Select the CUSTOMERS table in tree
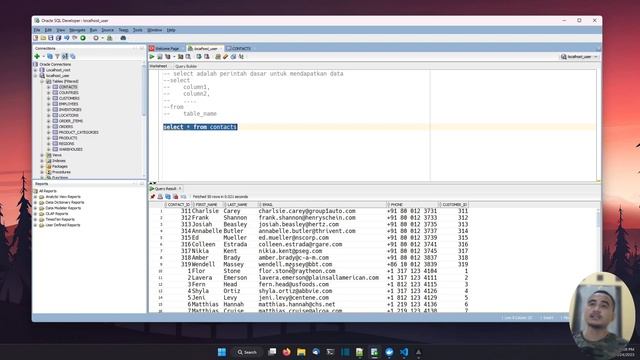This screenshot has height=360, width=640. pyautogui.click(x=69, y=98)
